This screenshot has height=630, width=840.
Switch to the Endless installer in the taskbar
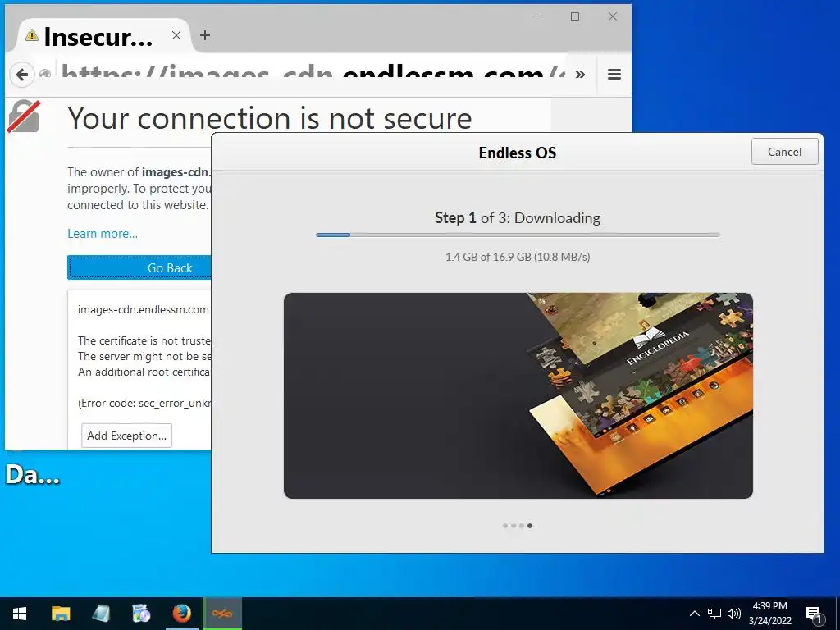tap(221, 614)
